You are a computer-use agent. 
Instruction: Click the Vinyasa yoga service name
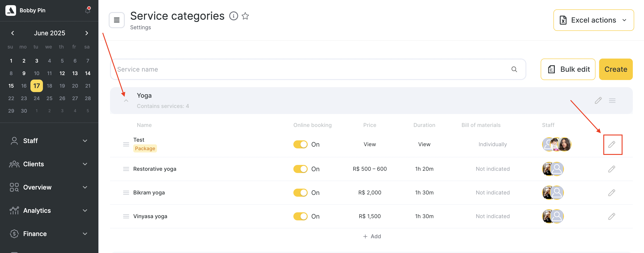pos(150,216)
